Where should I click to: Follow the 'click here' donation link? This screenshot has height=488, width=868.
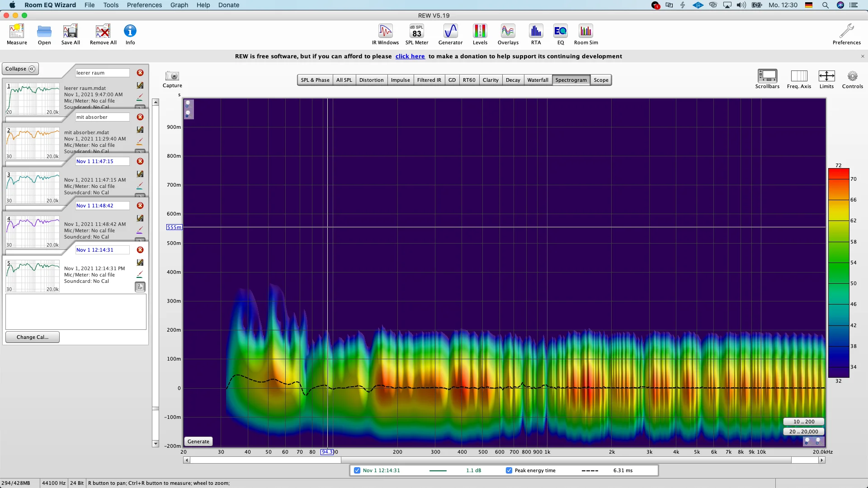410,56
